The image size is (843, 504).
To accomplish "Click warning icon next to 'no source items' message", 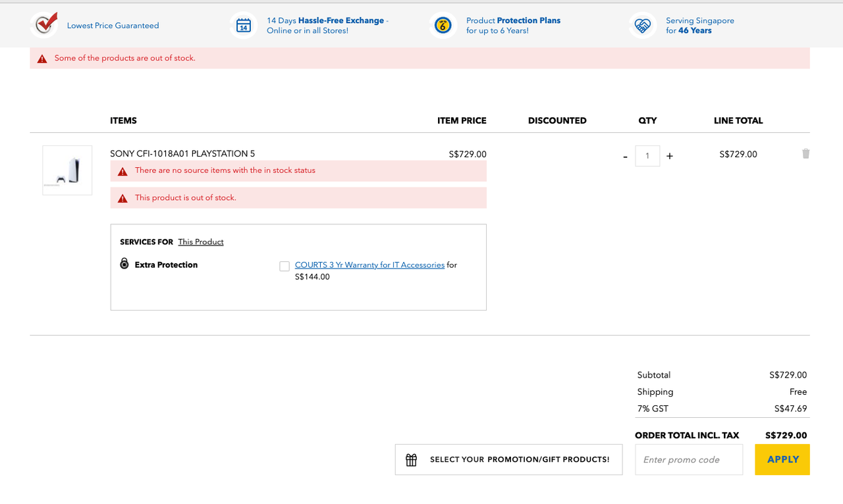I will point(122,171).
